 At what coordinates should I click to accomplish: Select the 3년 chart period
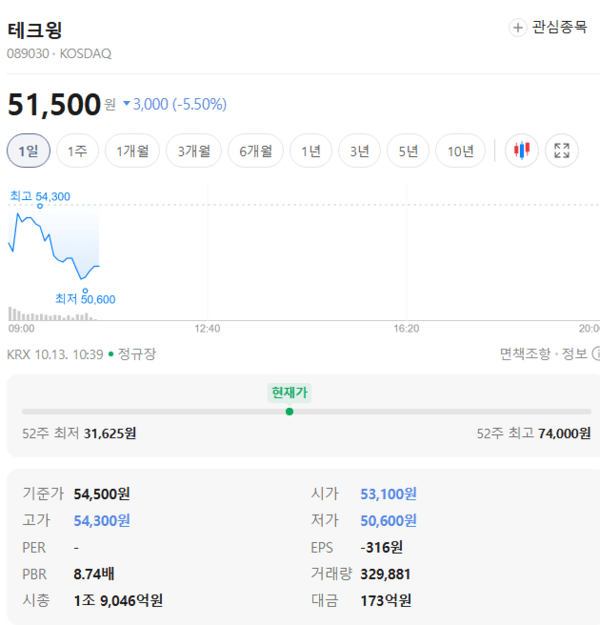coord(359,151)
